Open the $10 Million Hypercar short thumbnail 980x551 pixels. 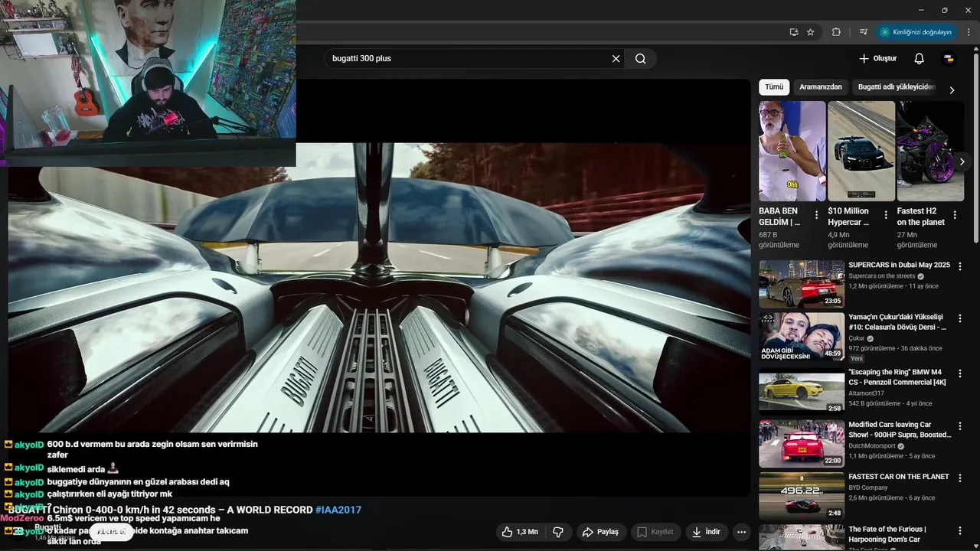[861, 151]
